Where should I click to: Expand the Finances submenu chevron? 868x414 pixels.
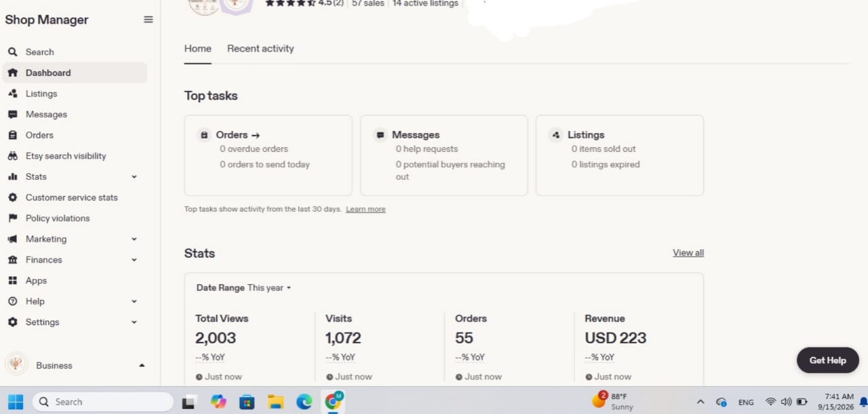(134, 260)
